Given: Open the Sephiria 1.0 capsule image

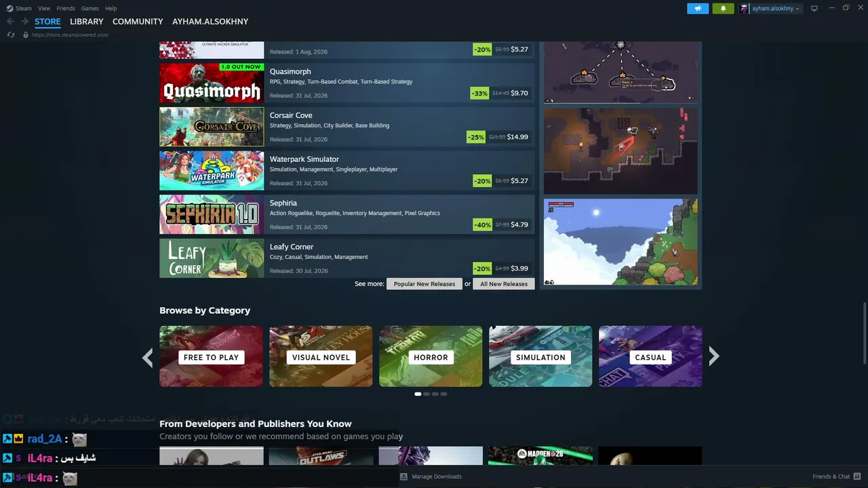Looking at the screenshot, I should (212, 214).
